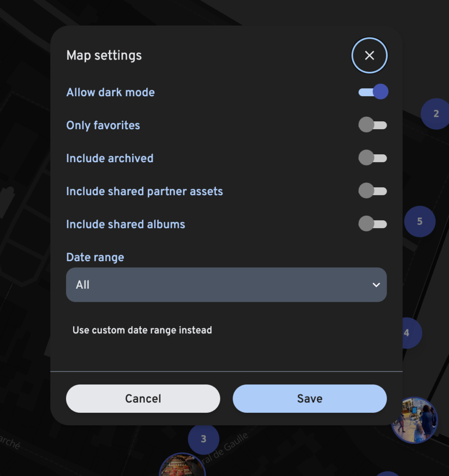Select the map cluster marker labeled 3
Viewport: 449px width, 476px height.
point(203,439)
